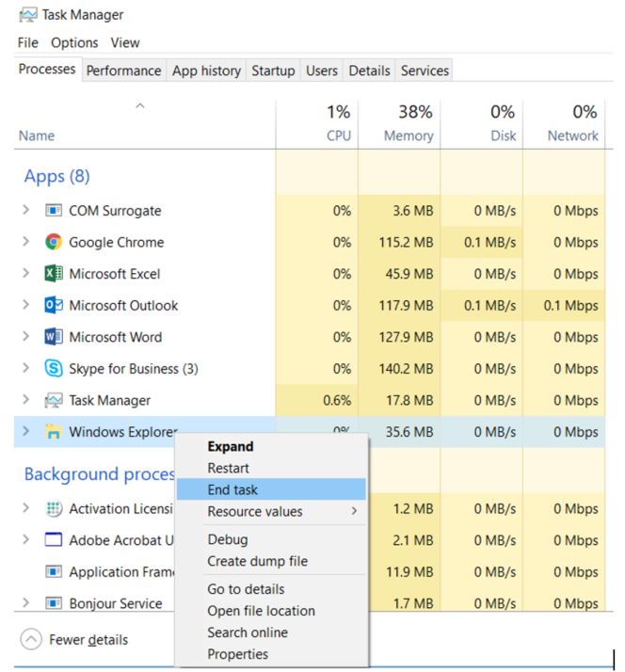Click the Google Chrome icon in process list
This screenshot has height=672, width=625.
click(x=54, y=242)
